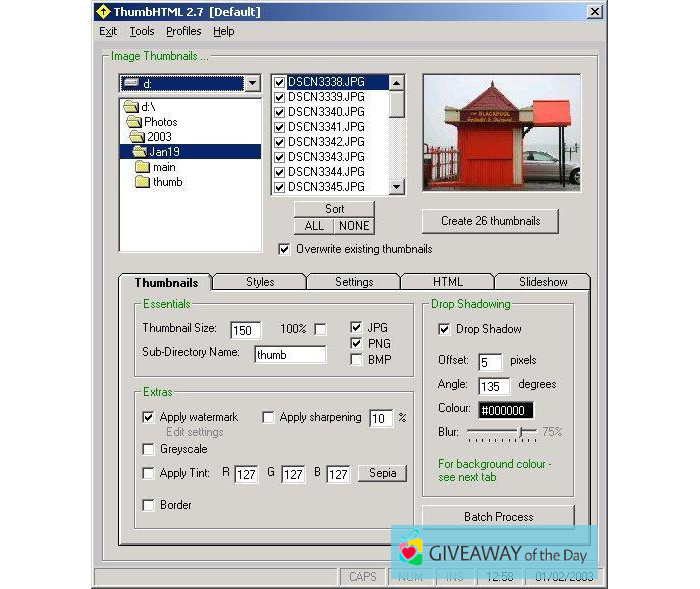Click the ThumbHTML app icon in title bar
Screen dimensions: 700x589
coord(102,12)
